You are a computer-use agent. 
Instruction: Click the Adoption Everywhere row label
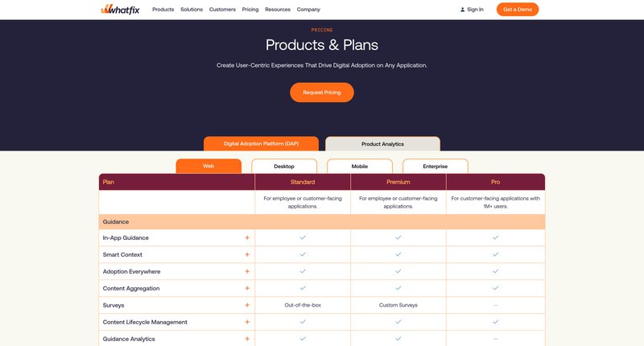[x=131, y=271]
